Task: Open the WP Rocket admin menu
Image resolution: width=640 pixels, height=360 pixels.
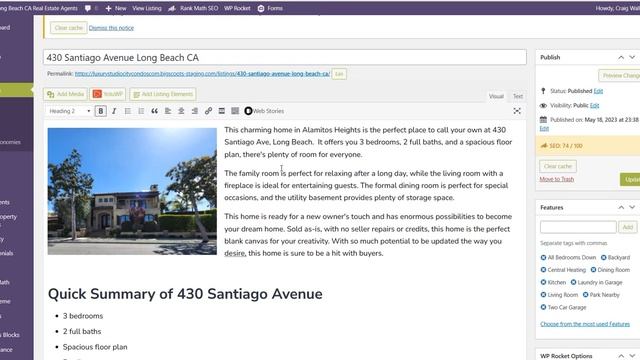Action: coord(237,8)
